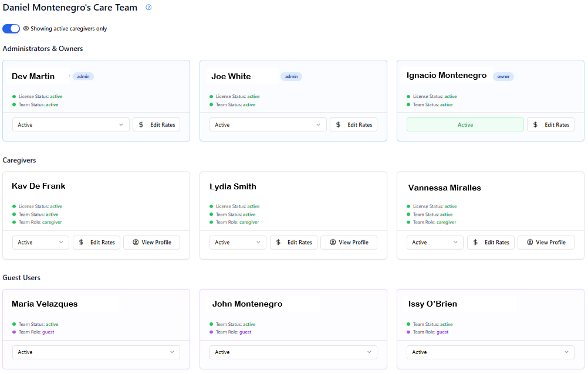Click Ignacio Montenegro's green Active button

pos(465,125)
